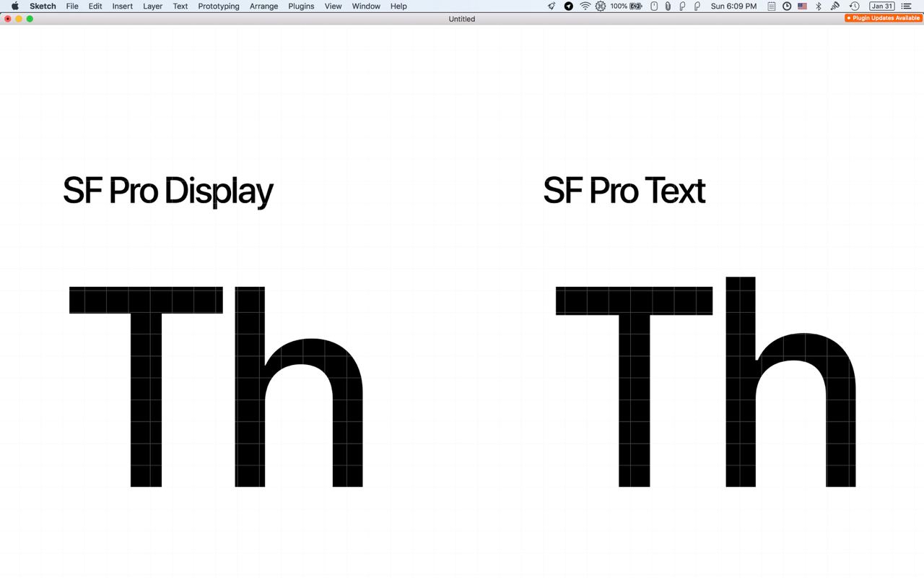Open the Time Machine menu bar icon
Screen dimensions: 924x578
(x=854, y=6)
